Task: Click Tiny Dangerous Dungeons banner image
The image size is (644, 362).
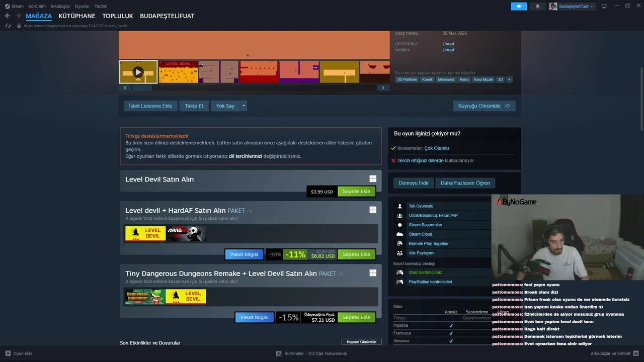Action: coord(145,297)
